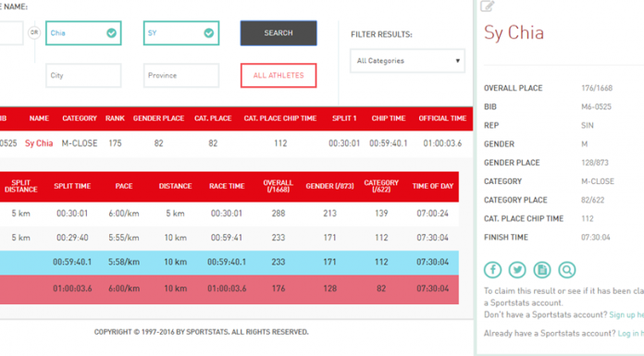Image resolution: width=644 pixels, height=356 pixels.
Task: Click the PACE header in splits table
Action: (124, 186)
